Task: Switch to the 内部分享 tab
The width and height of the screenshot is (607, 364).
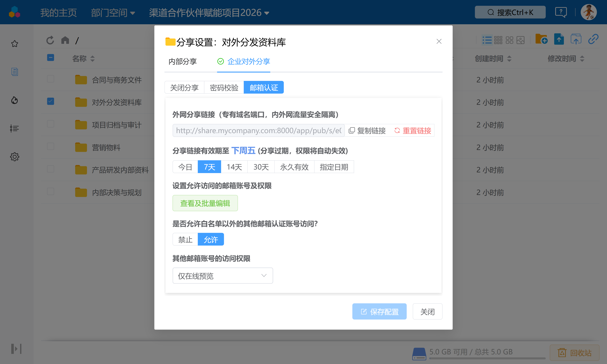Action: click(182, 62)
